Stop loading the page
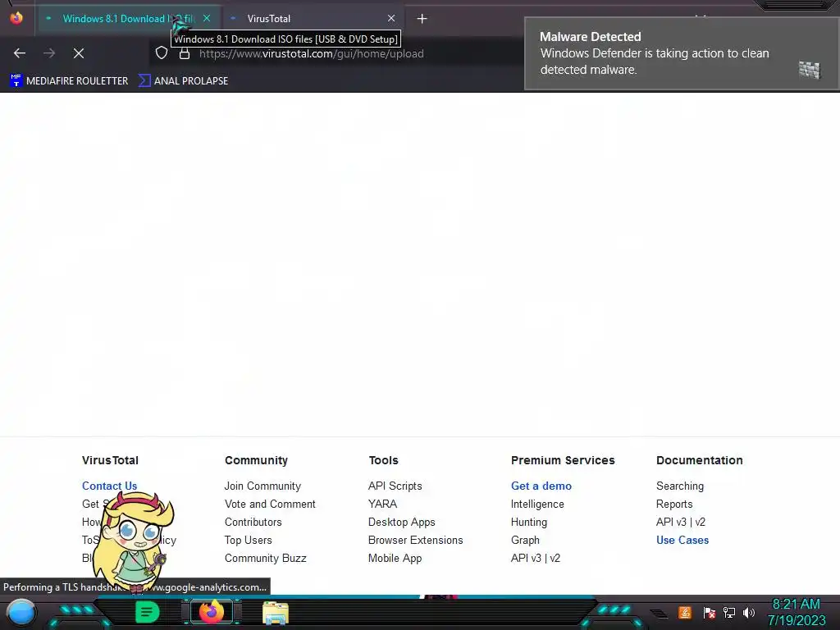Image resolution: width=840 pixels, height=630 pixels. click(x=79, y=53)
